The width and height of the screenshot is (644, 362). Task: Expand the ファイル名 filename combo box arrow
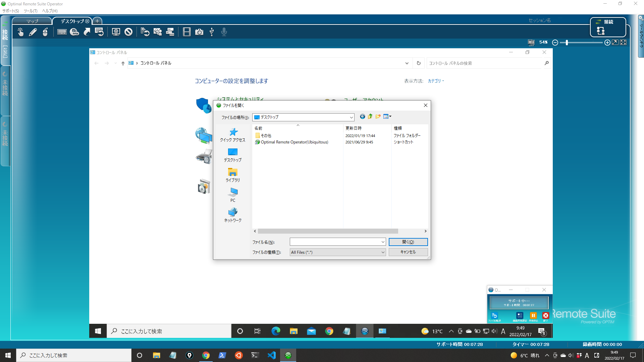383,242
